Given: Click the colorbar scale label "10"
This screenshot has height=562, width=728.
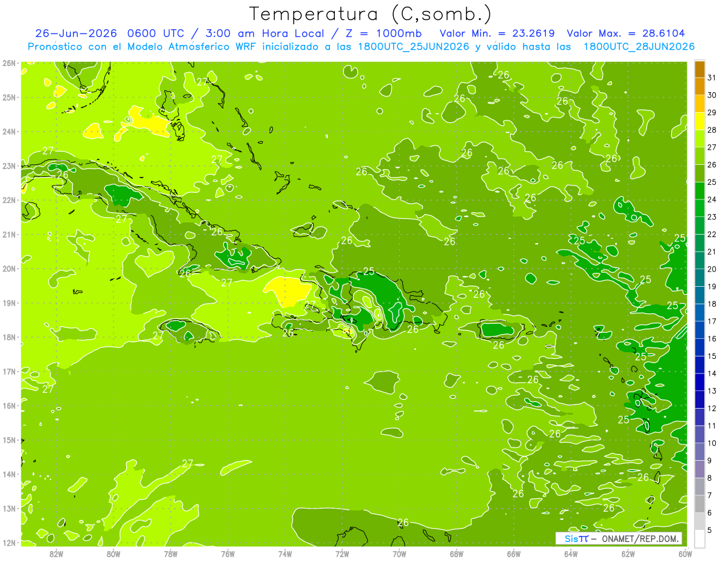Looking at the screenshot, I should (712, 443).
